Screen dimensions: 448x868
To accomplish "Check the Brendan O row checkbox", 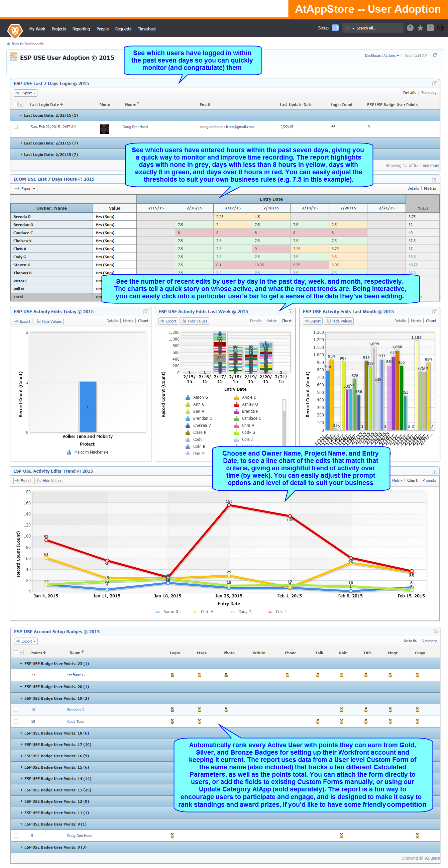I will (16, 710).
